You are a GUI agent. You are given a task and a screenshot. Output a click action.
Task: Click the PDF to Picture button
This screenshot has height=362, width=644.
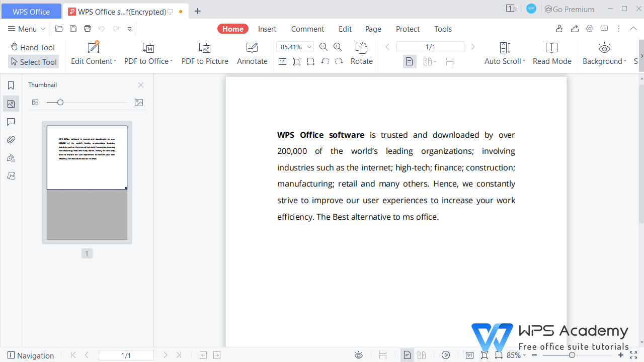[x=205, y=54]
